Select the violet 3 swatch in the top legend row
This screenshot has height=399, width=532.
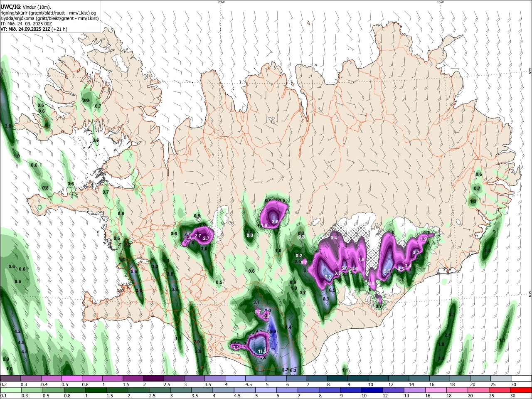[195, 379]
